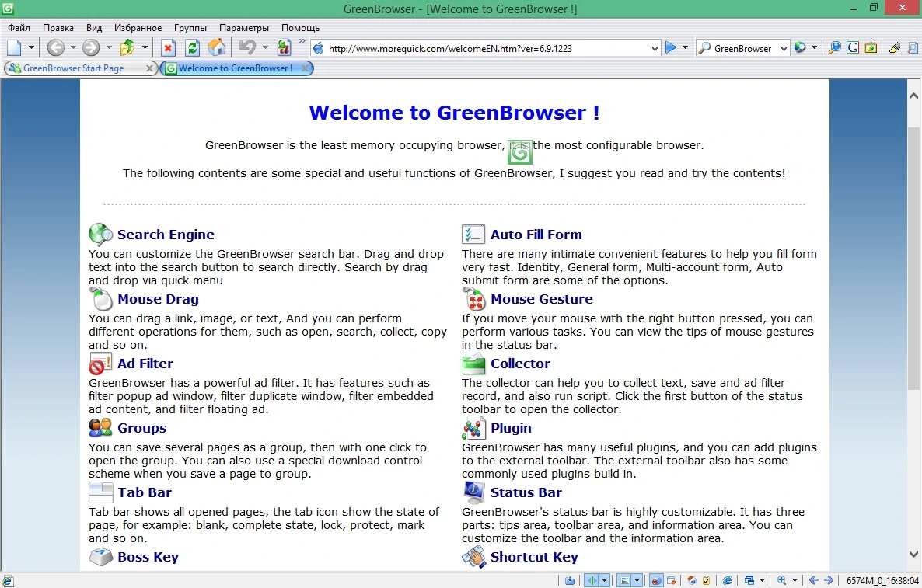Expand the zoom dropdown arrow in status bar
This screenshot has height=588, width=922.
tap(795, 580)
